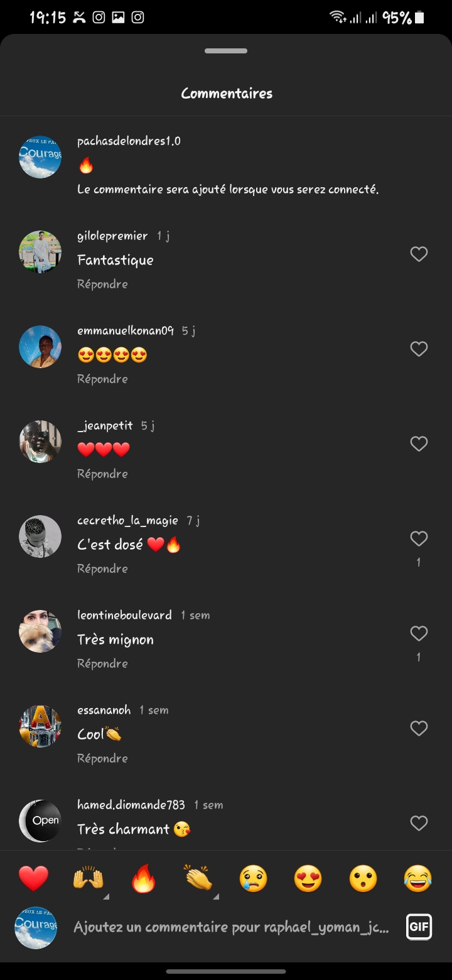Toggle the heart on emmanuelkonan09's comment
This screenshot has width=452, height=980.
tap(419, 349)
